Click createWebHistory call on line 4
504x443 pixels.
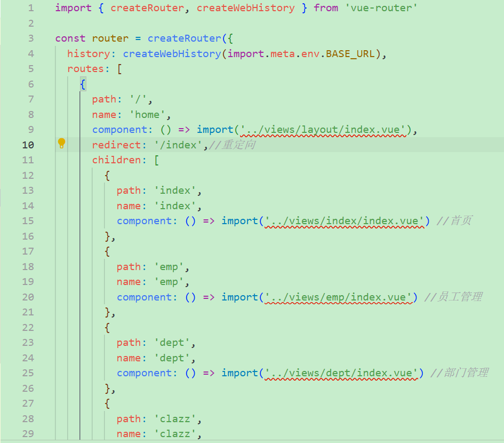coord(172,54)
